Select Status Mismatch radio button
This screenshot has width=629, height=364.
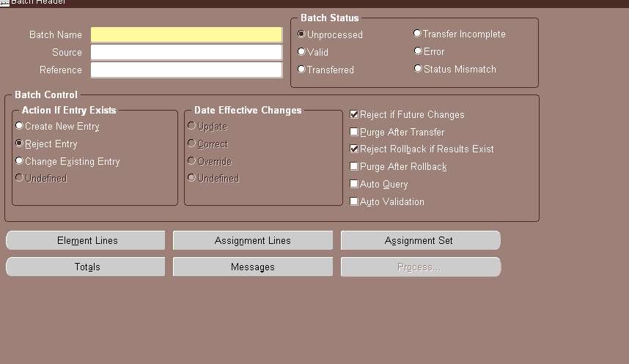click(418, 69)
